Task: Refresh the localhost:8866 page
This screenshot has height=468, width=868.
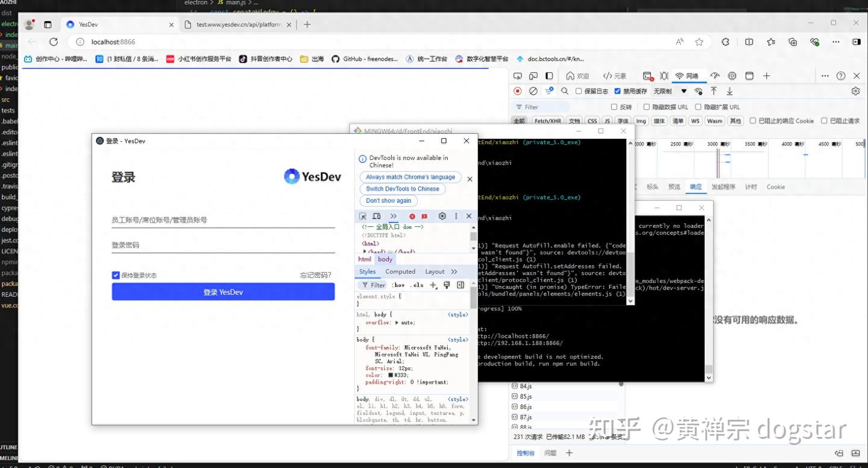Action: point(54,42)
